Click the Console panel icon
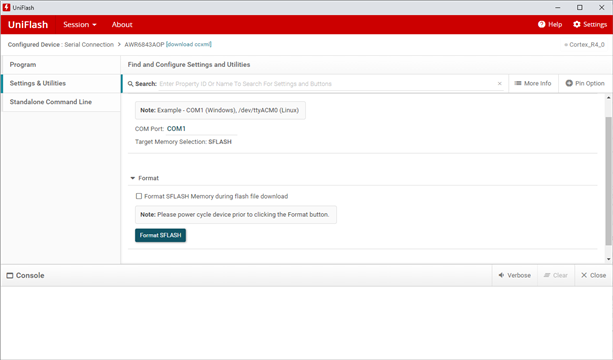This screenshot has width=613, height=360. pyautogui.click(x=10, y=276)
